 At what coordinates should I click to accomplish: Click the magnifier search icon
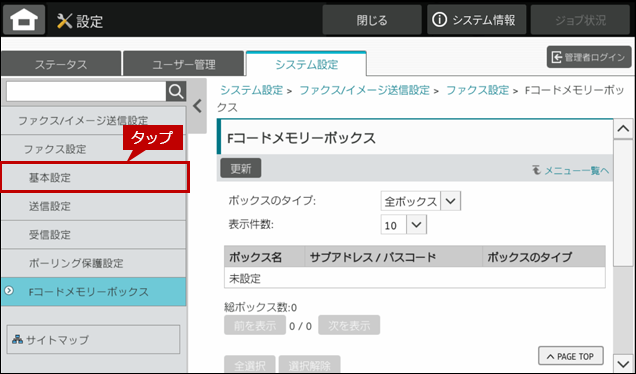click(176, 92)
